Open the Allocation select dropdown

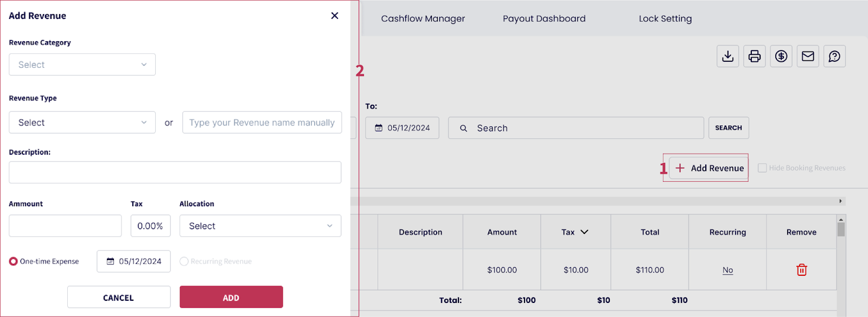tap(260, 226)
